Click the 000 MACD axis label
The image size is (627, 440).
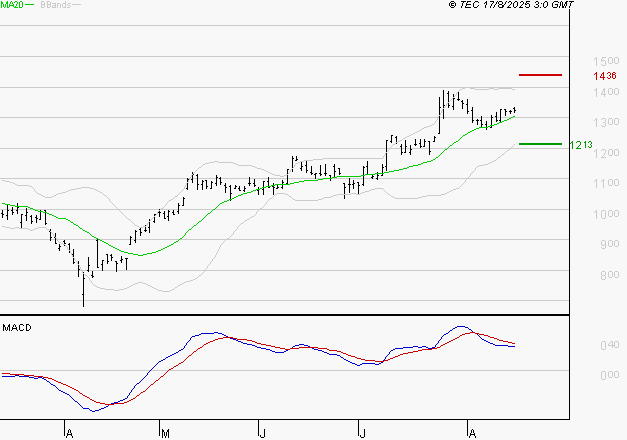tap(610, 375)
